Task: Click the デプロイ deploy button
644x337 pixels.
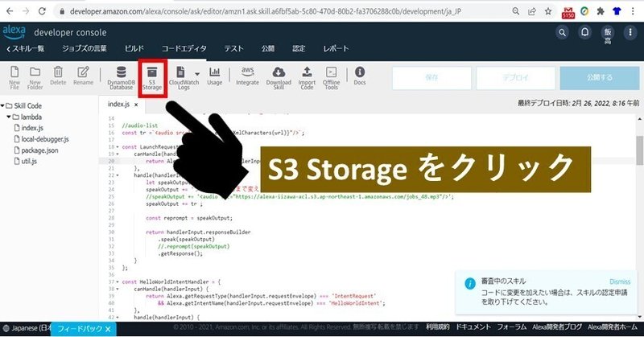Action: click(x=515, y=77)
